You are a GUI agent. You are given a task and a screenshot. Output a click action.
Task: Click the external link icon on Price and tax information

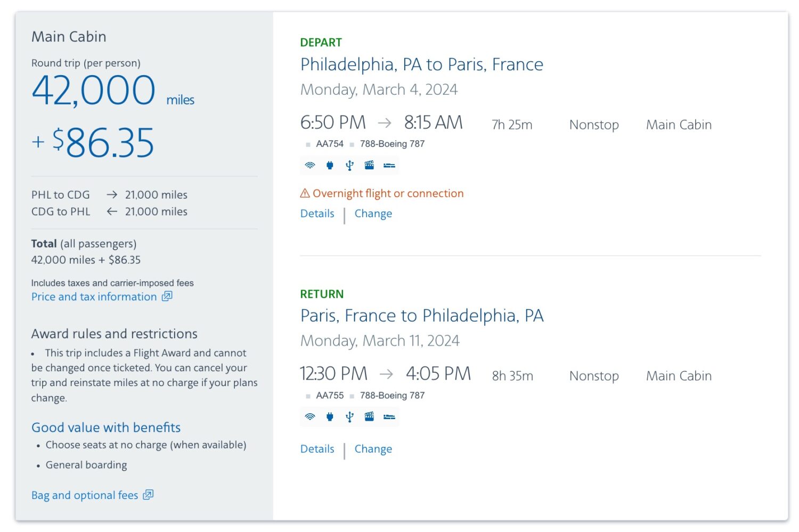(x=166, y=296)
